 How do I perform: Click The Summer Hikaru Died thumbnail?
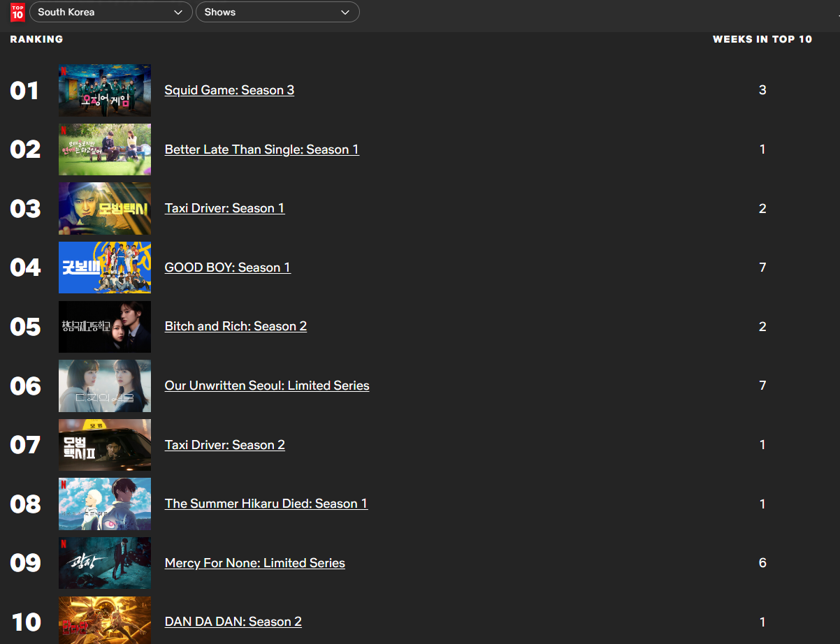105,504
